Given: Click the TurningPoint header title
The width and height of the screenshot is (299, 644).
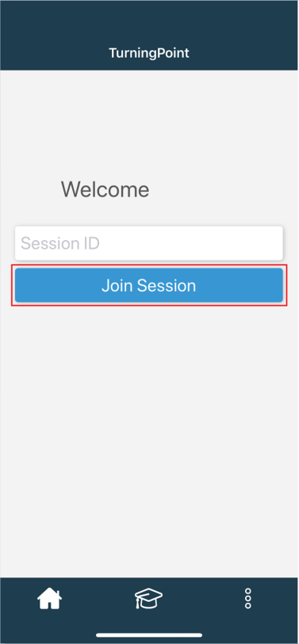Looking at the screenshot, I should point(149,53).
